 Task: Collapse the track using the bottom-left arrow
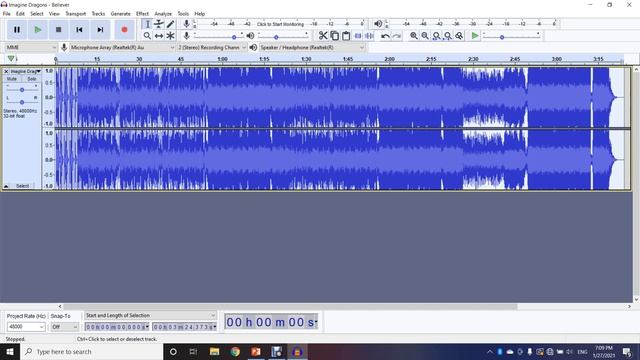(6, 186)
